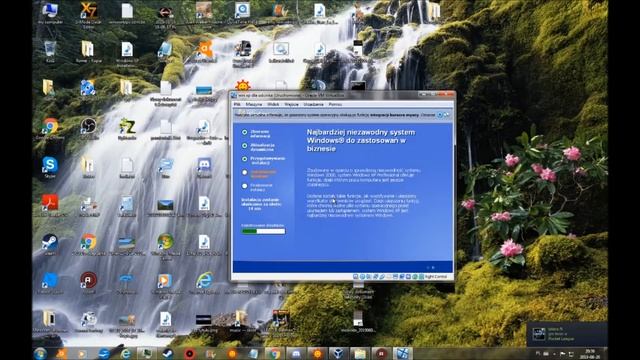
Task: Open the Google Chrome desktop shortcut
Action: [x=50, y=127]
